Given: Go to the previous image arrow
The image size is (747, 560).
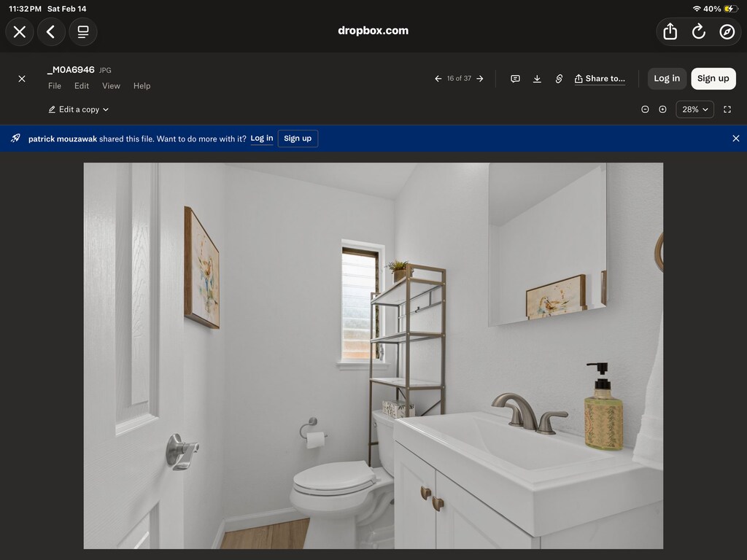Looking at the screenshot, I should pyautogui.click(x=438, y=79).
